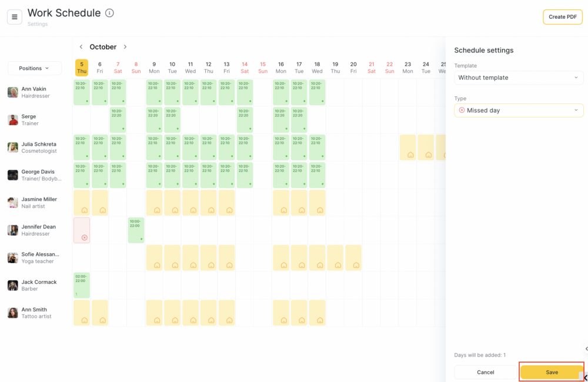Select Julia Schkreta's day-off cell on Monday 23
The width and height of the screenshot is (588, 382).
point(407,148)
